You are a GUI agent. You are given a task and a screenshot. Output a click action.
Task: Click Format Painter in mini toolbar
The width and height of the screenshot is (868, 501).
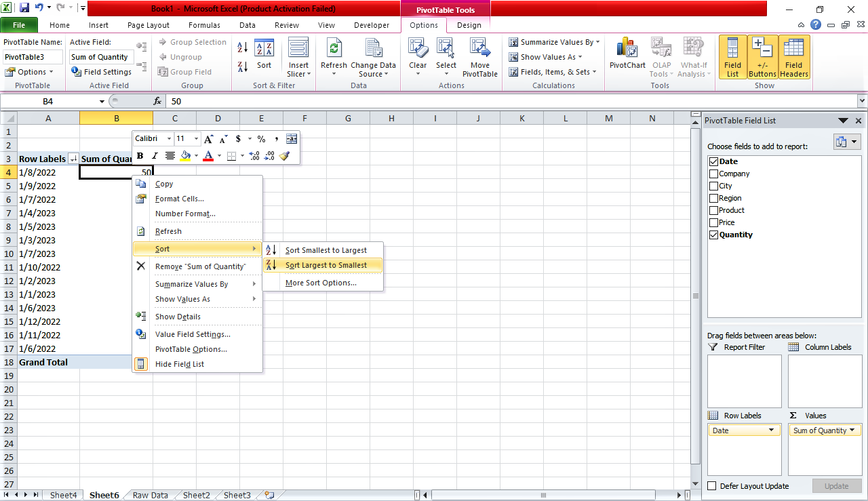click(285, 156)
